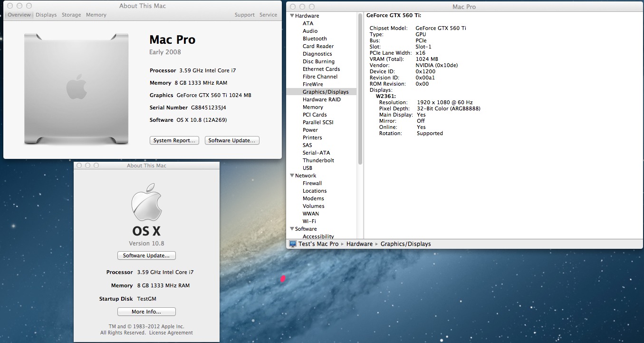Click the Software value OS X 10.8 (12A269)
Viewport: 644px width, 343px height.
202,120
